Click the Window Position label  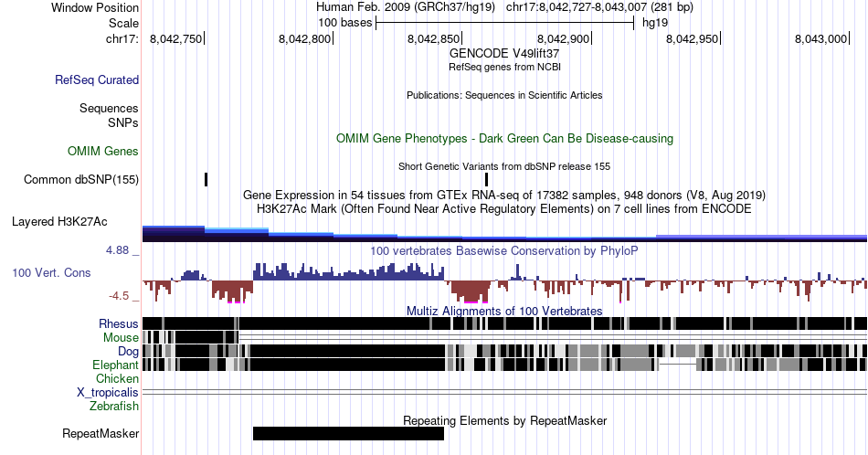coord(95,7)
